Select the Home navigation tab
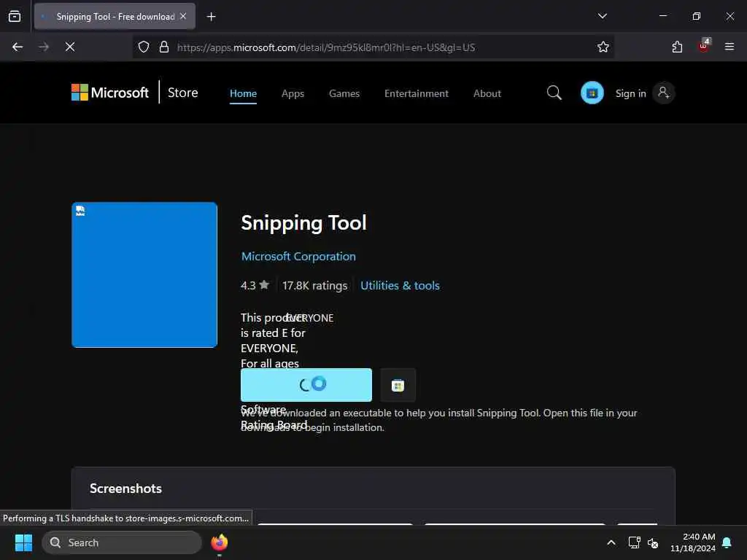 tap(243, 94)
